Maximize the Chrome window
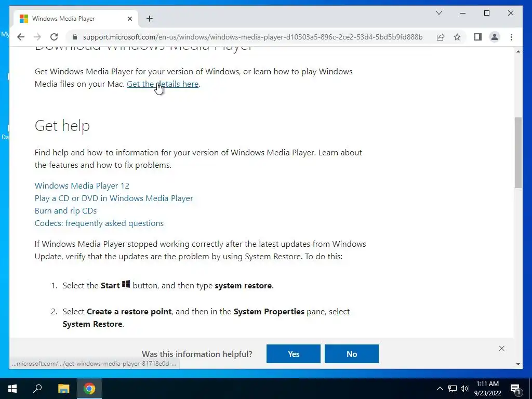532x399 pixels. tap(486, 13)
